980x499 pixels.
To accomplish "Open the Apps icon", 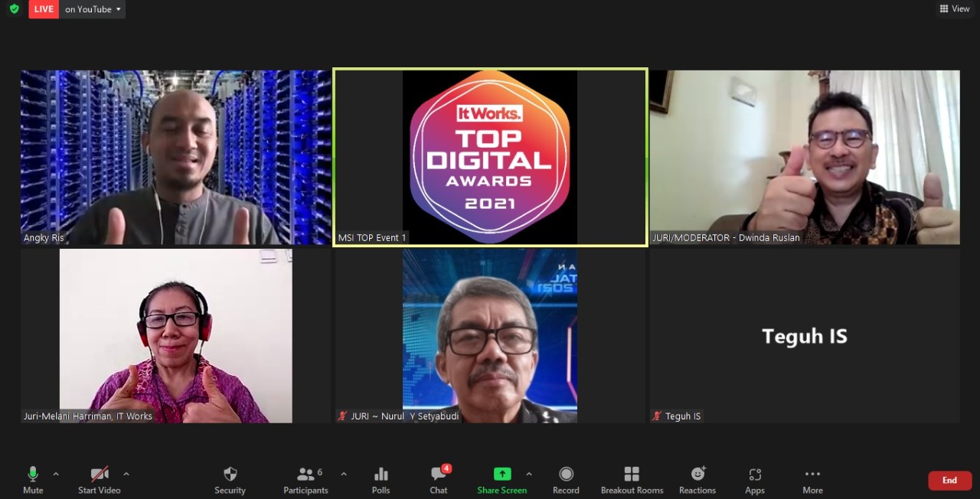I will point(755,480).
